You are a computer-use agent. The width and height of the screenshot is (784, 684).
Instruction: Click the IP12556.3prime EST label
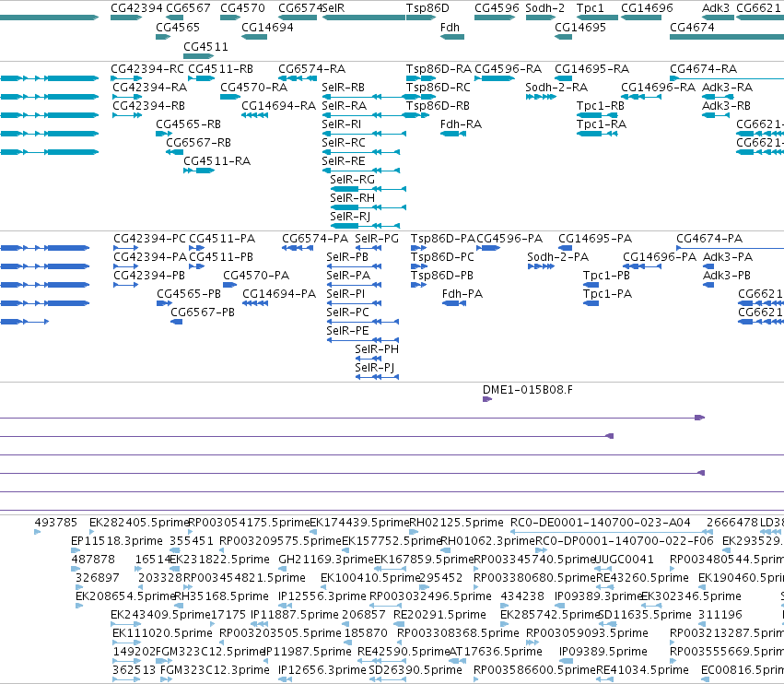[322, 596]
